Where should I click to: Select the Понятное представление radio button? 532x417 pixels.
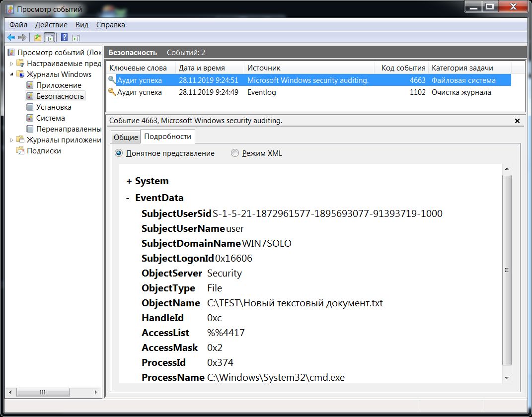tap(119, 153)
